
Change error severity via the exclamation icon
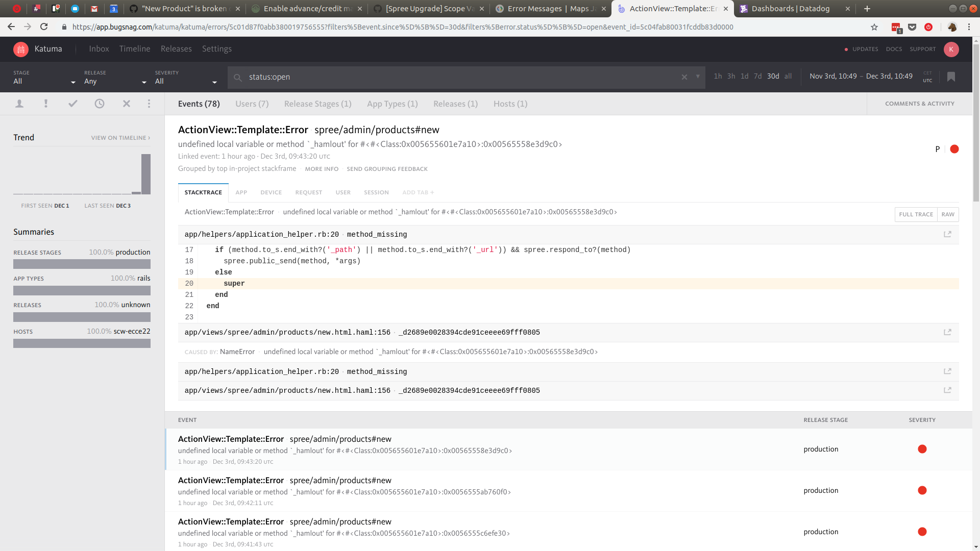point(46,103)
